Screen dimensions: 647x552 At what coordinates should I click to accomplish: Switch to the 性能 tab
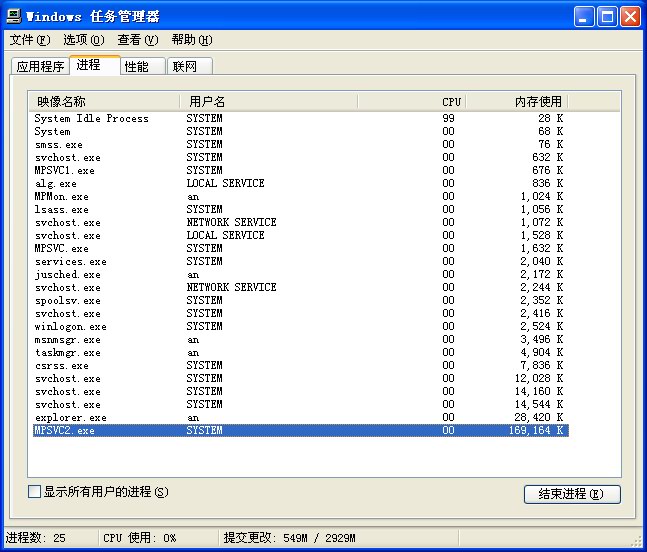143,66
